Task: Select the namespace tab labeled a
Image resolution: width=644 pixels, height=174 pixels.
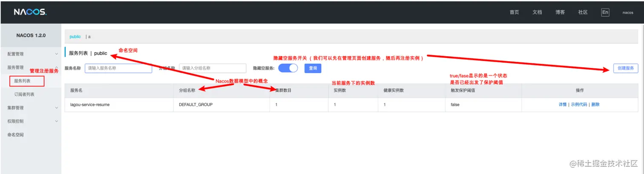Action: click(x=89, y=37)
